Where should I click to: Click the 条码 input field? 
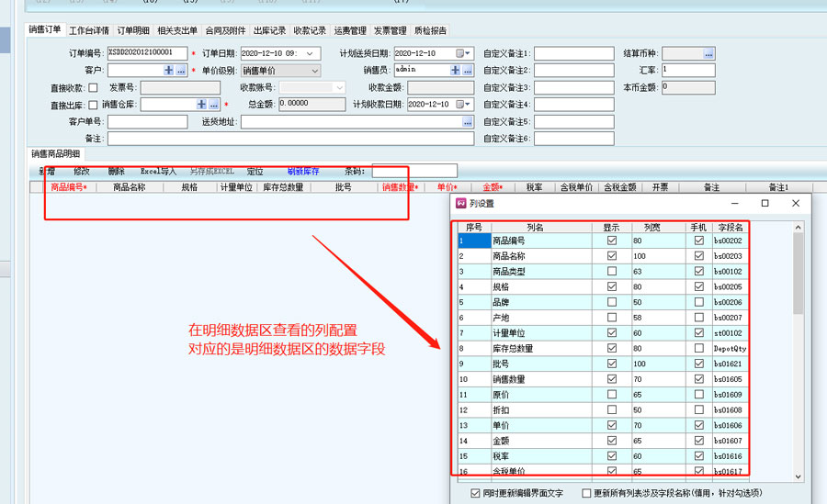pyautogui.click(x=413, y=171)
